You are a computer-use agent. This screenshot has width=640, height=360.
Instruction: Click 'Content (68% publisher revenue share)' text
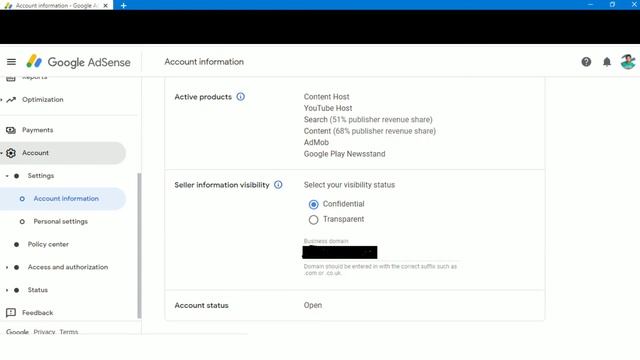click(x=369, y=131)
